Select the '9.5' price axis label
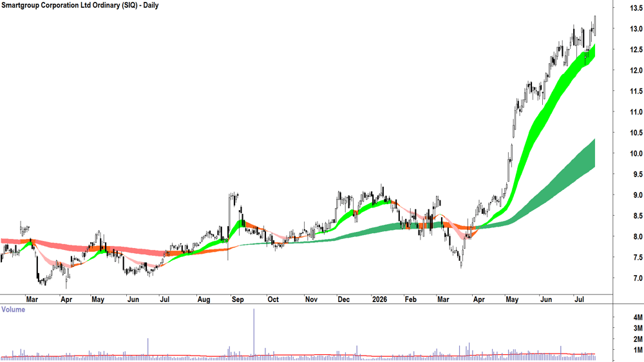Screen dimensions: 644x362 point(638,174)
